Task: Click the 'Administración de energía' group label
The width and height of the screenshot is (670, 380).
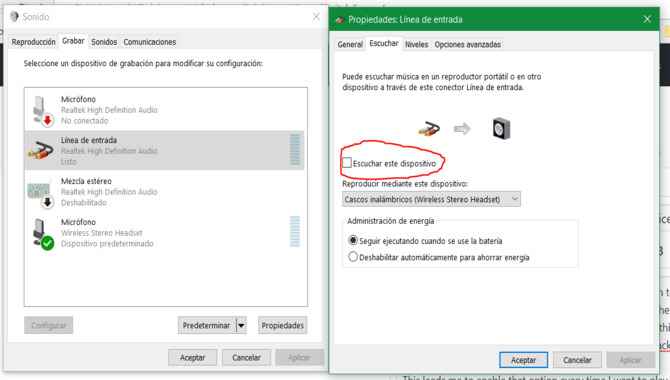Action: coord(391,221)
